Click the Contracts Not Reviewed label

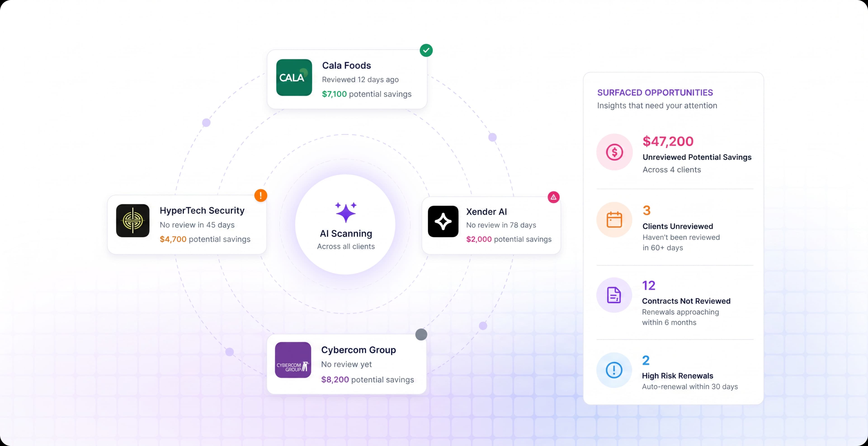[686, 301]
